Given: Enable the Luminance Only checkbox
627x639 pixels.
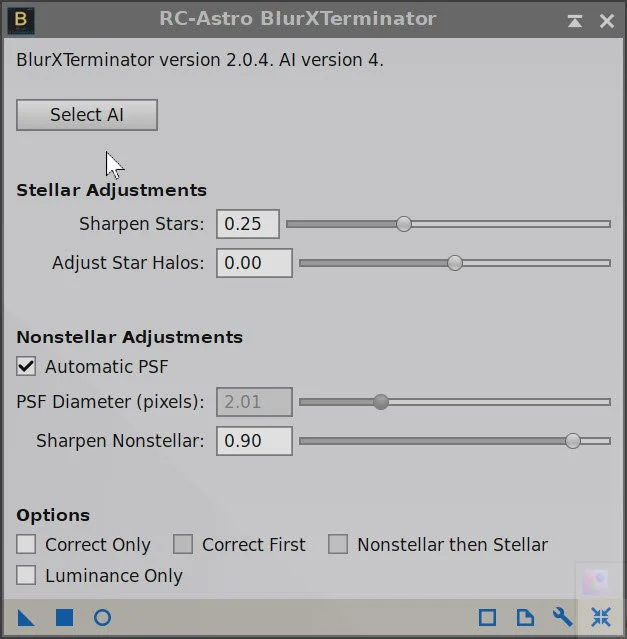Looking at the screenshot, I should coord(26,575).
